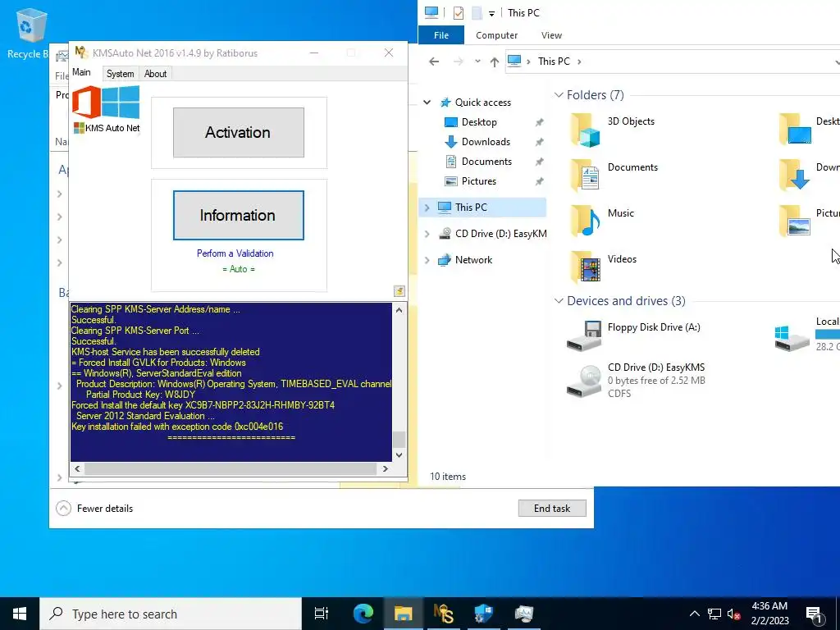The width and height of the screenshot is (840, 630).
Task: Select Desktop in Quick access
Action: [x=479, y=122]
